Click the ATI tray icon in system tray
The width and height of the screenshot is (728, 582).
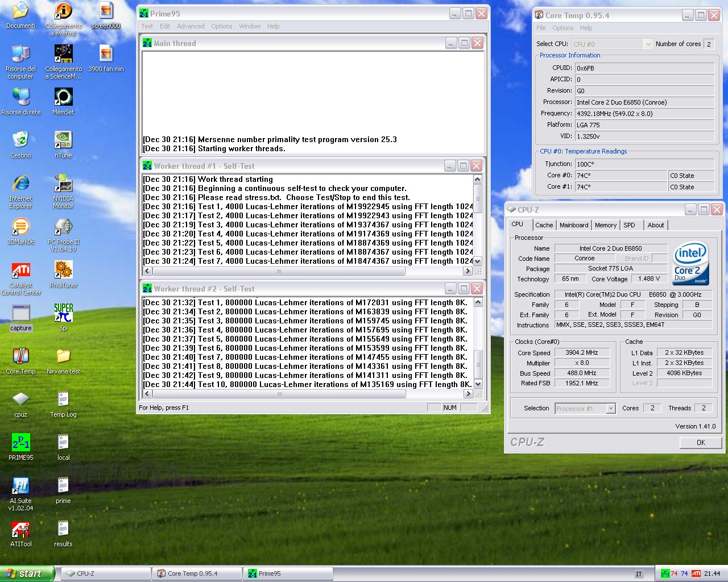tap(696, 573)
